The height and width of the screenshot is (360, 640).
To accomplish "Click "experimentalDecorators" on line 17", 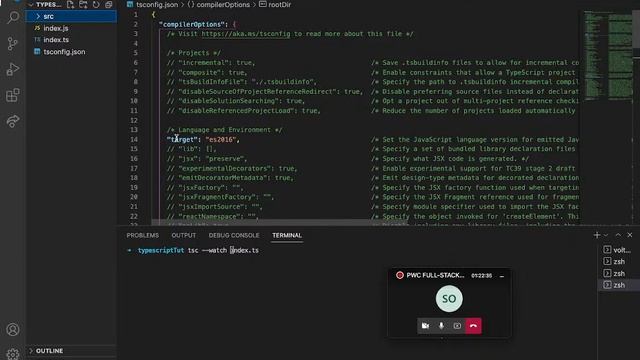I will coord(226,169).
